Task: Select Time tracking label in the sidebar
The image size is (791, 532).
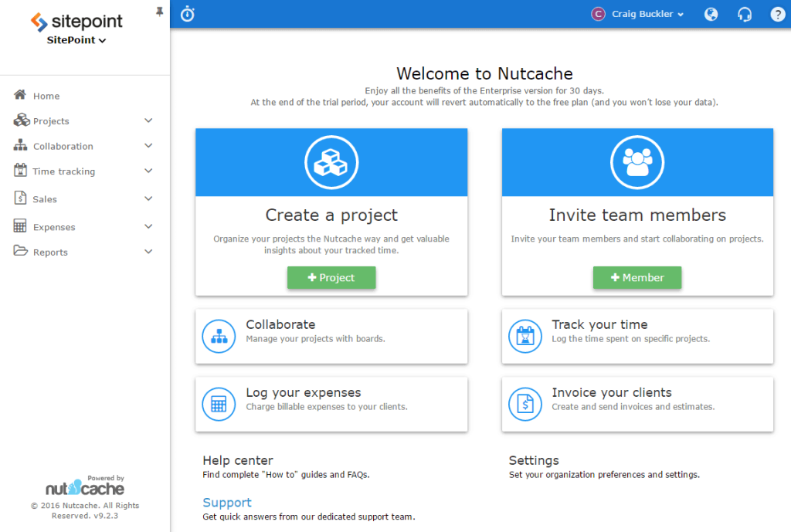Action: point(63,171)
